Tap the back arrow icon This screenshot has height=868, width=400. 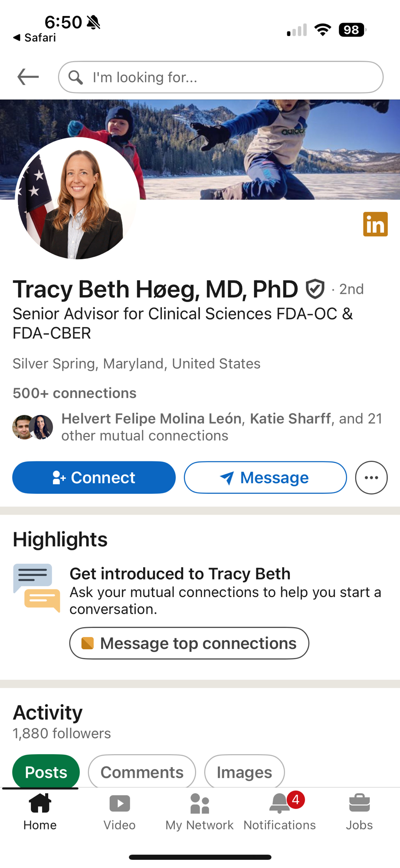point(28,77)
